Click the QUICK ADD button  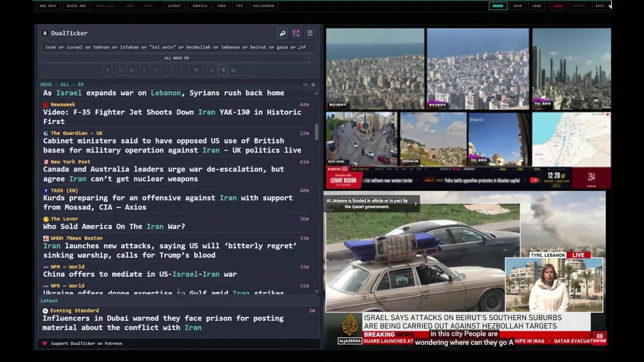[x=76, y=6]
